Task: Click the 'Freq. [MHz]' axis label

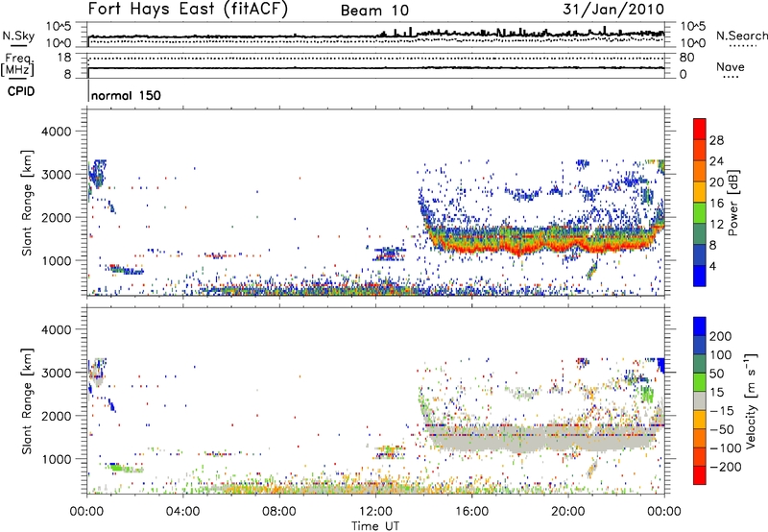Action: pos(17,65)
